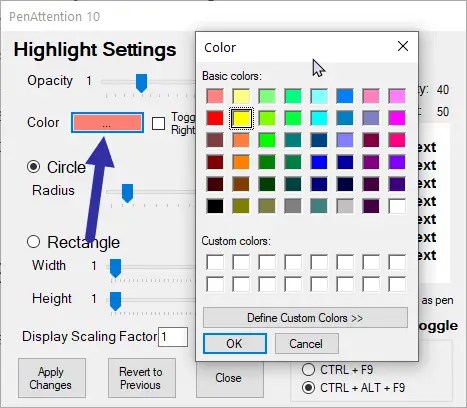Click the Custom colors label
The height and width of the screenshot is (408, 467).
click(x=236, y=241)
